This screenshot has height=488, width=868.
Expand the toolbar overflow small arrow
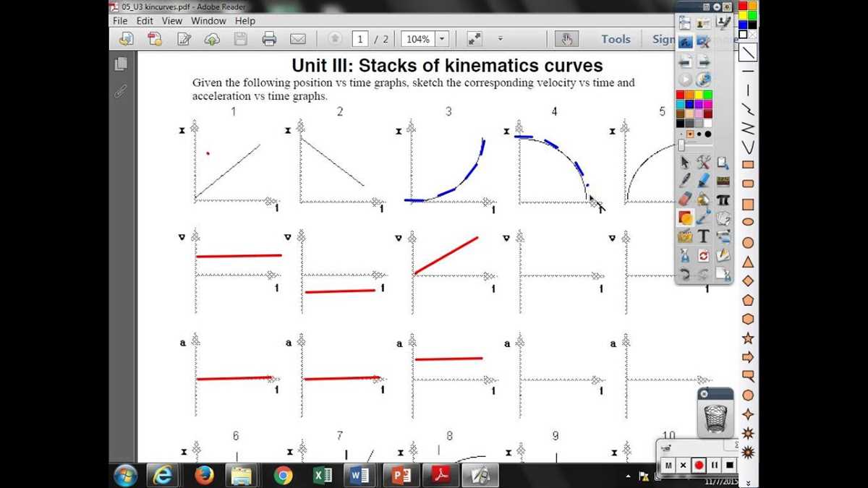[501, 39]
